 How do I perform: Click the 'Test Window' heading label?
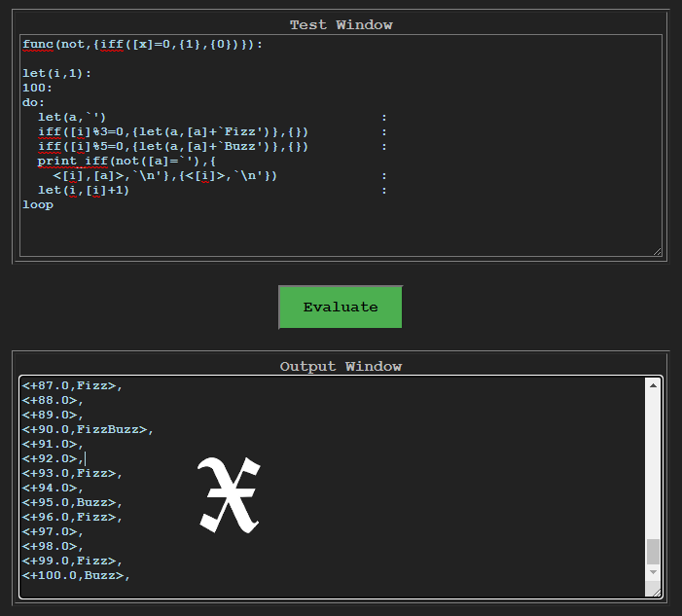point(341,24)
